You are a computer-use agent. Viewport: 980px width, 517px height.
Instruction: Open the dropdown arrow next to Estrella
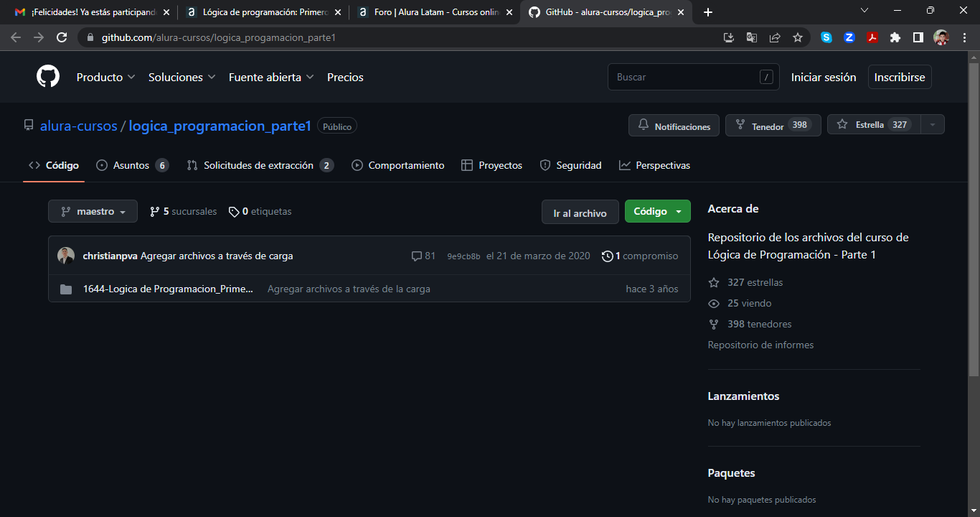[933, 125]
